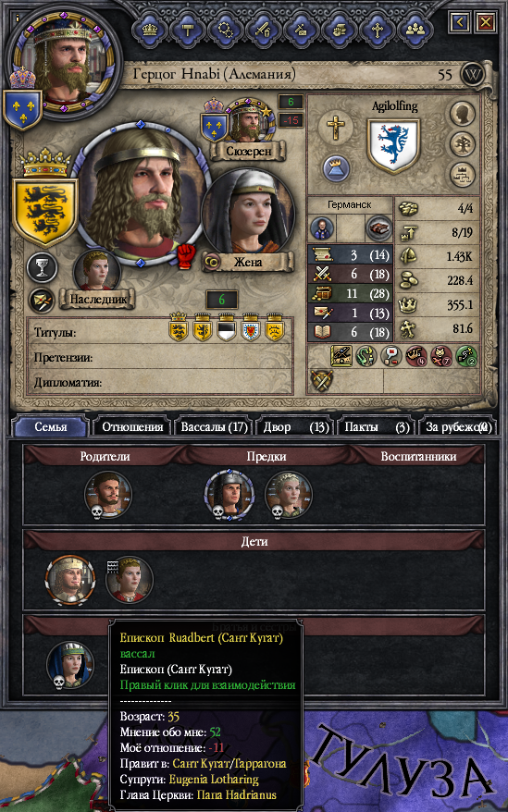Open the religion cross icon in toolbar
Screen dimensions: 508x812
click(x=377, y=28)
